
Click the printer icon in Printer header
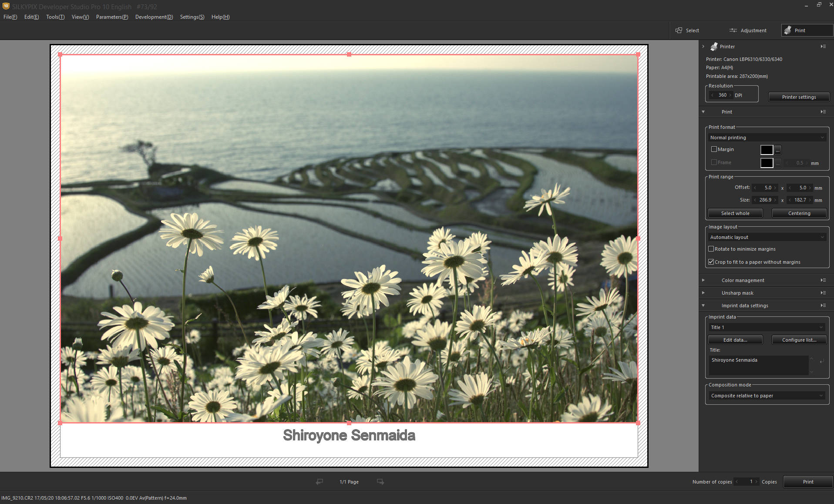click(x=714, y=47)
